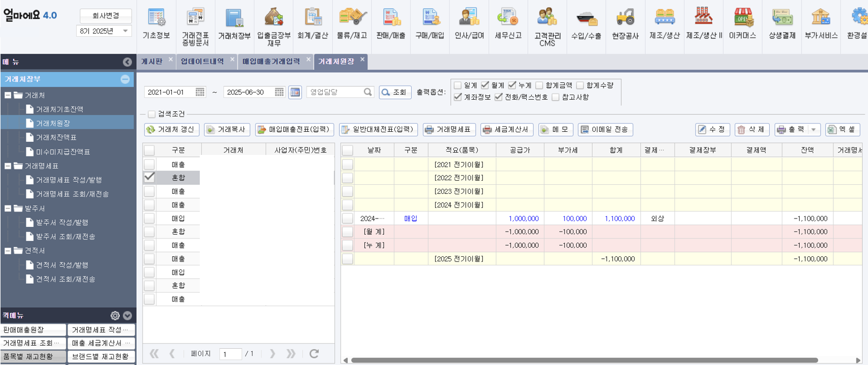The image size is (868, 365).
Task: Open 미수미지급잔액표 in the menu tree
Action: pyautogui.click(x=63, y=152)
